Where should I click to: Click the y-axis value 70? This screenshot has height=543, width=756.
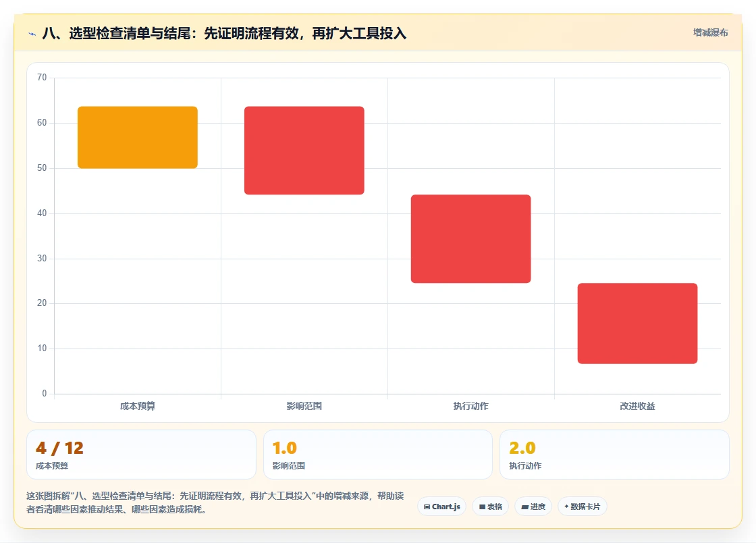tap(42, 77)
